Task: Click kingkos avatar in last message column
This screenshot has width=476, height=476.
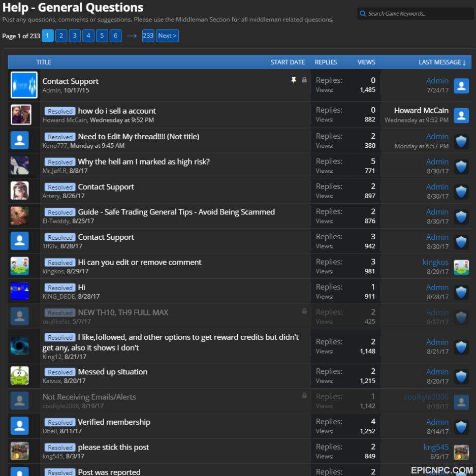Action: coord(461,267)
